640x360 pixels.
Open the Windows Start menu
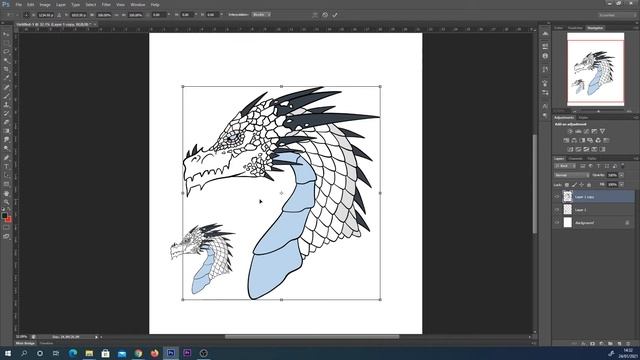click(7, 353)
